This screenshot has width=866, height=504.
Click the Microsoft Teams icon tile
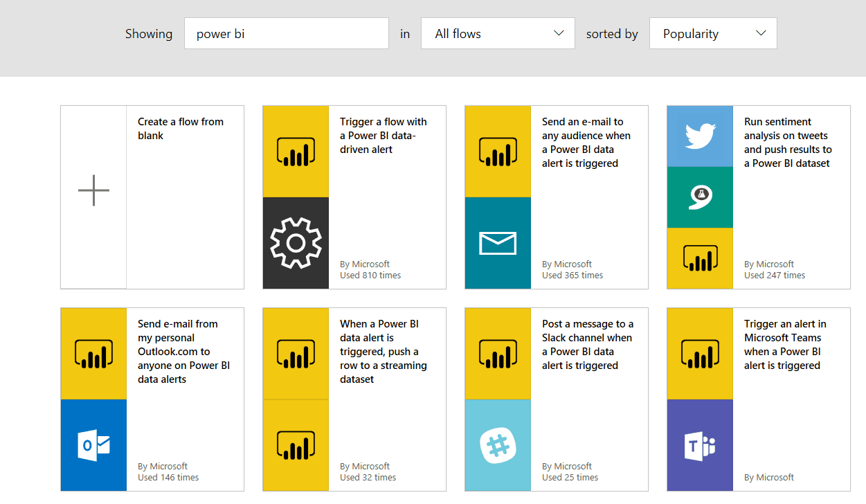pos(700,445)
